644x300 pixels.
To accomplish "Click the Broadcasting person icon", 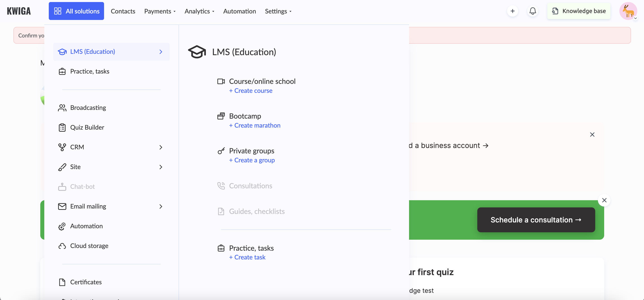I will 62,107.
